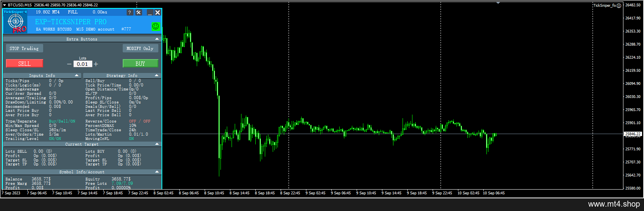Click the 25846.22 current price label
The image size is (644, 211).
[x=633, y=134]
